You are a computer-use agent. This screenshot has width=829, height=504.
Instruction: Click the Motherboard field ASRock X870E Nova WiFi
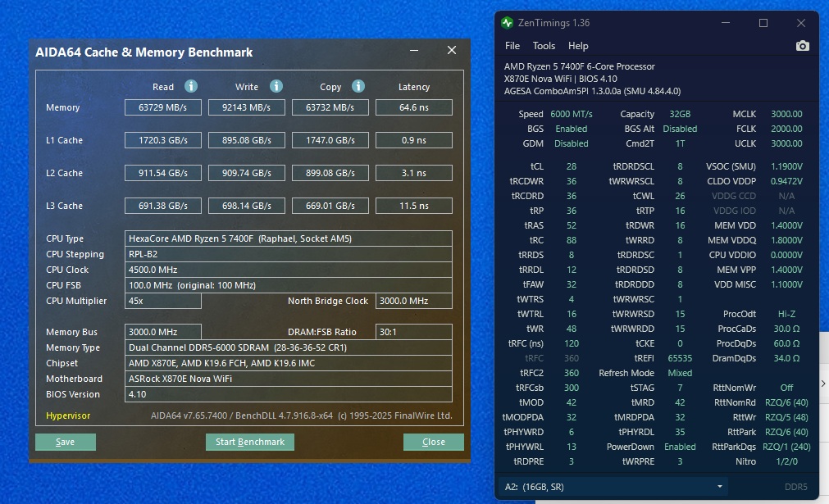288,379
